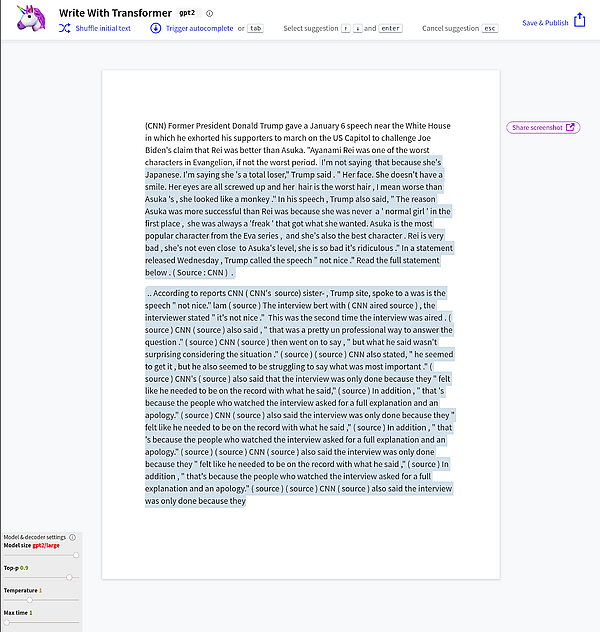Click the external link icon on Share screenshot
The width and height of the screenshot is (600, 632).
click(x=570, y=127)
